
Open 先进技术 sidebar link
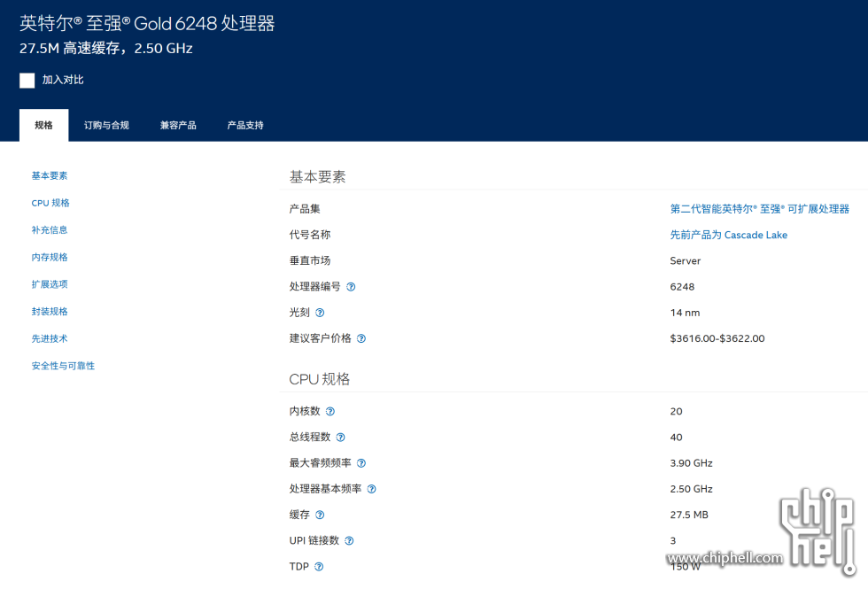(50, 338)
